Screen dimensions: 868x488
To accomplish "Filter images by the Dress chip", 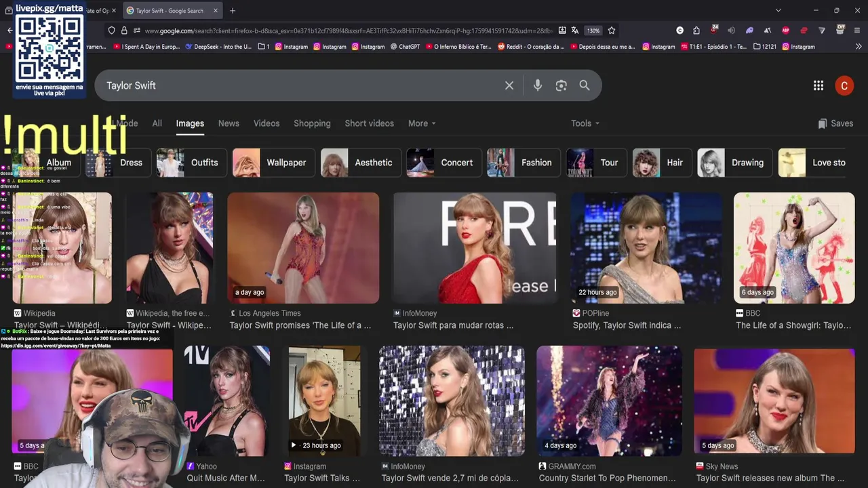I will pyautogui.click(x=118, y=163).
